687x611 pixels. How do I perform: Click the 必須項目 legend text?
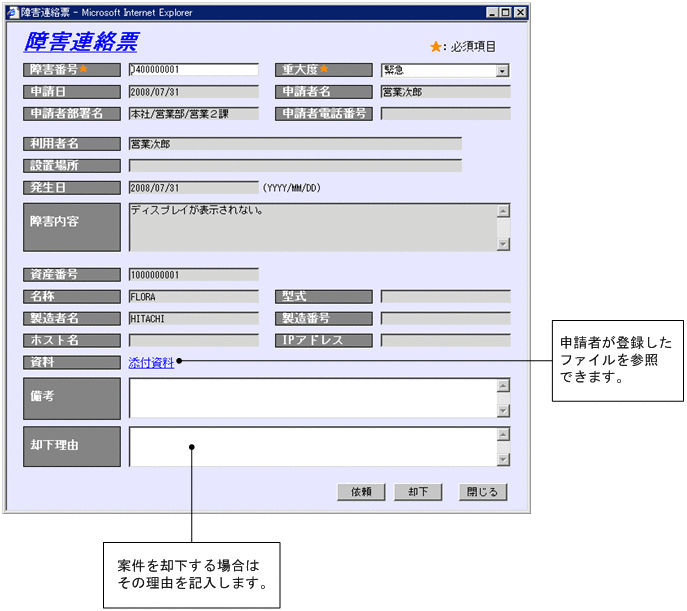pos(473,46)
